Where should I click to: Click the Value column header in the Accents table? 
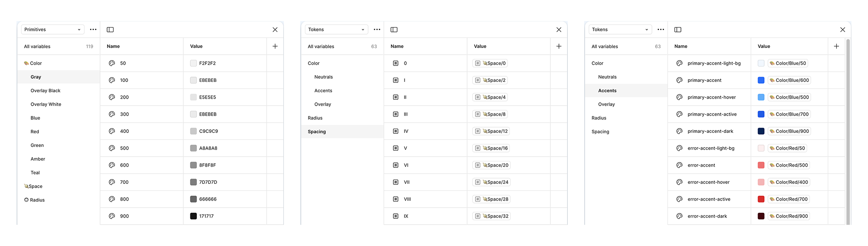point(764,46)
